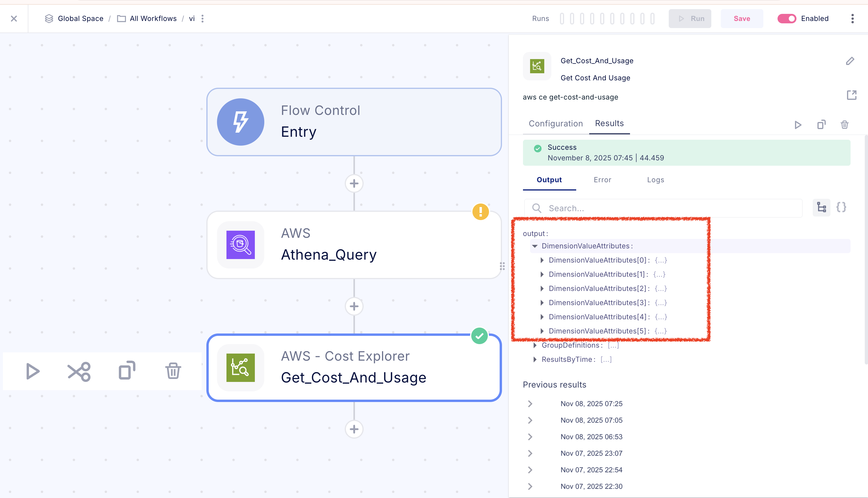Toggle the Enabled workflow switch

[x=786, y=19]
